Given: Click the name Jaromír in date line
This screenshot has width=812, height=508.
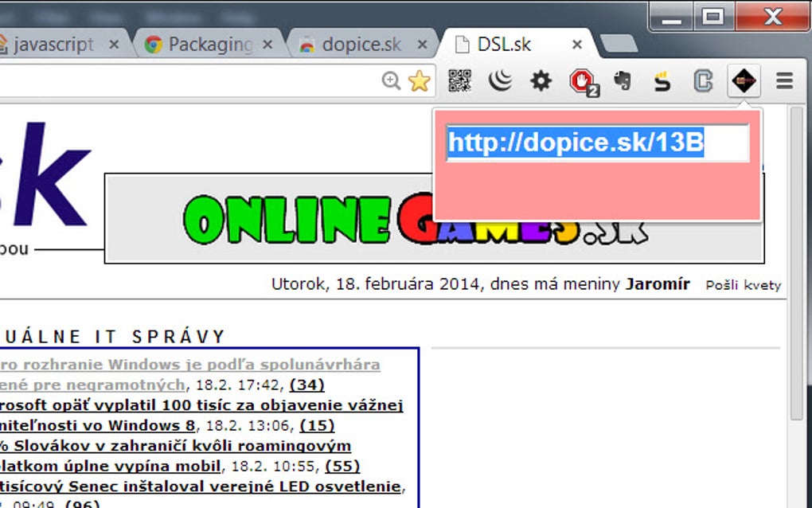Looking at the screenshot, I should (658, 284).
